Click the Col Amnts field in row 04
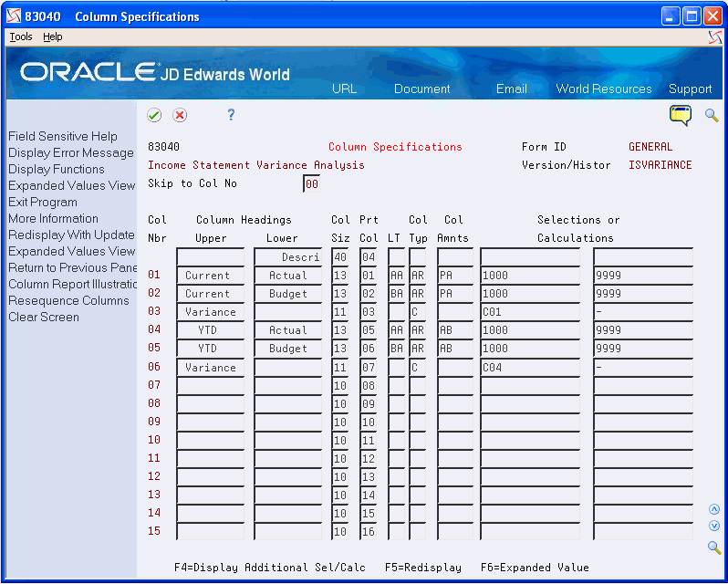 tap(455, 329)
